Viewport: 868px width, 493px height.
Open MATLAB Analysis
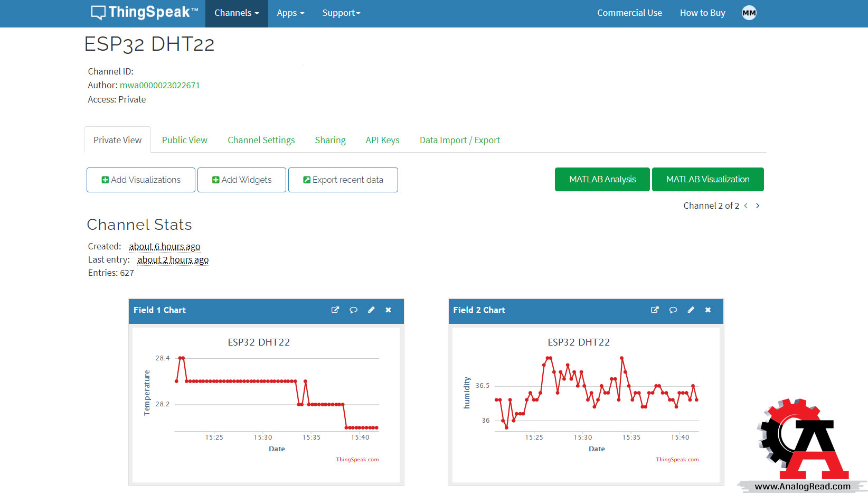tap(602, 179)
